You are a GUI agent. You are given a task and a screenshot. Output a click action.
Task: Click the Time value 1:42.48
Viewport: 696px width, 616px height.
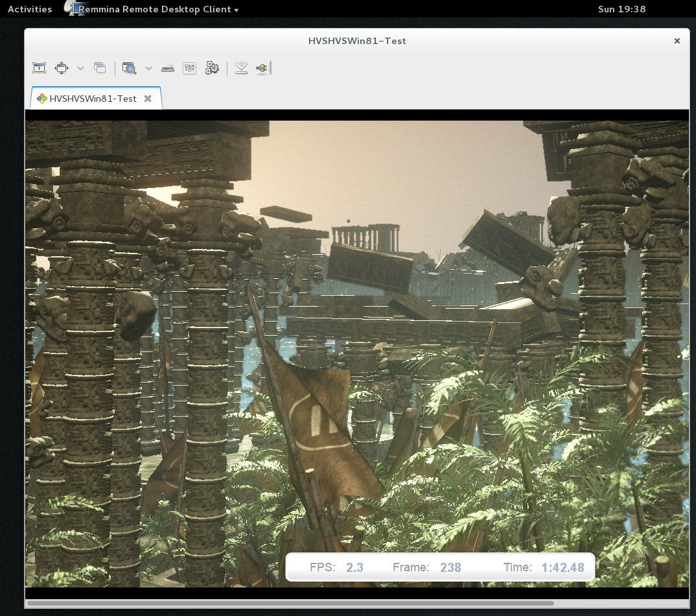pos(563,567)
